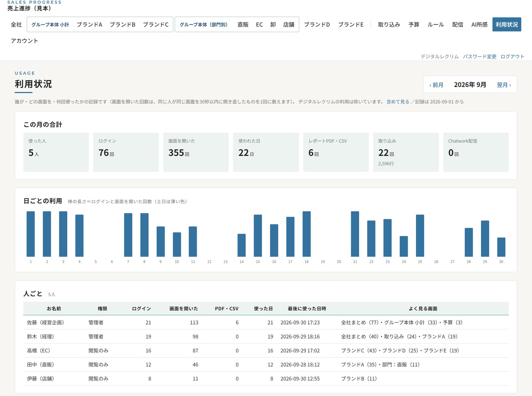Click the day 18 bar in chart
532x396 pixels.
307,234
